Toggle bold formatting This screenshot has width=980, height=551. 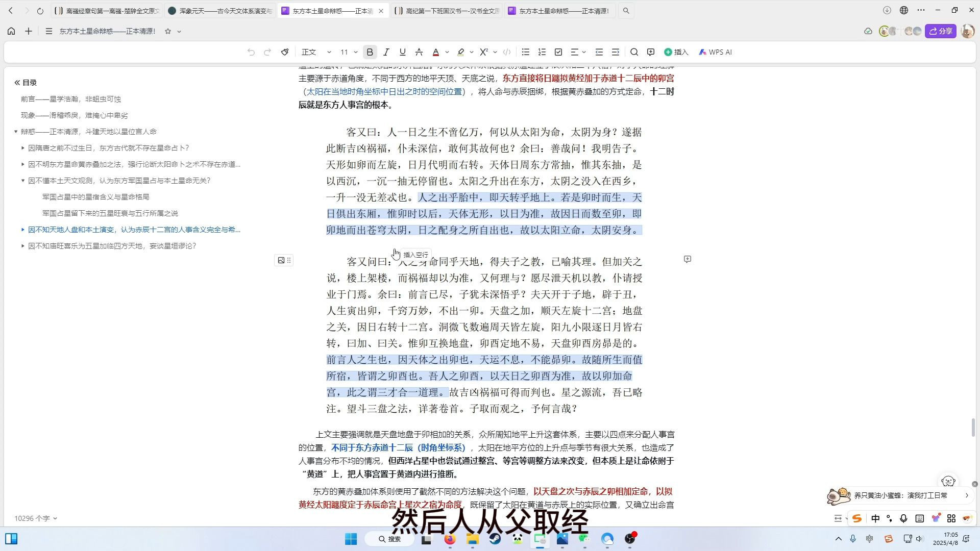(x=370, y=52)
